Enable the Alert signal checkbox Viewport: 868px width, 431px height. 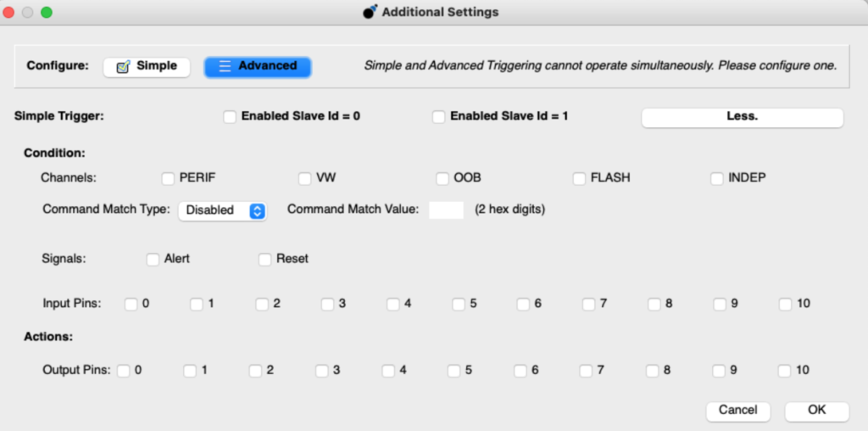pyautogui.click(x=153, y=259)
